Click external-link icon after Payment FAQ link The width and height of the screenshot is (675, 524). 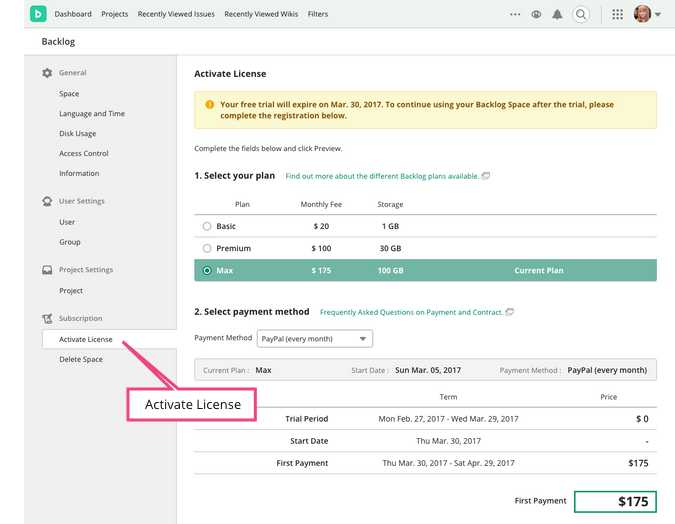tap(510, 312)
